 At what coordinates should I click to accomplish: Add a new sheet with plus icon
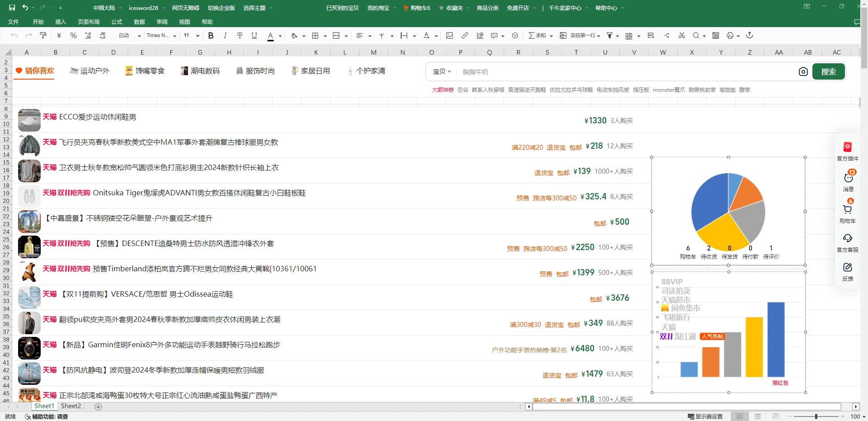[x=98, y=407]
